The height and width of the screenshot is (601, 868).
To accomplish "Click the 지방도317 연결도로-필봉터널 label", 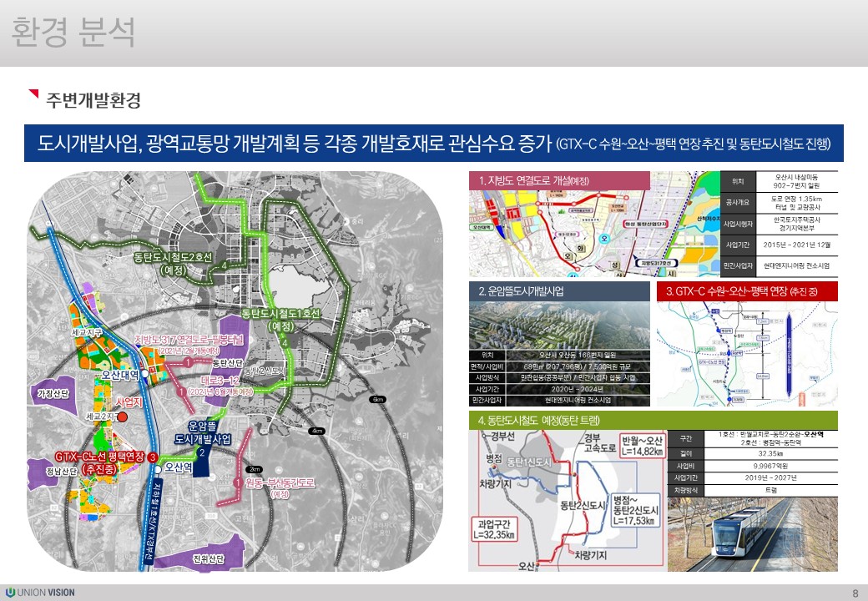I will pyautogui.click(x=189, y=344).
